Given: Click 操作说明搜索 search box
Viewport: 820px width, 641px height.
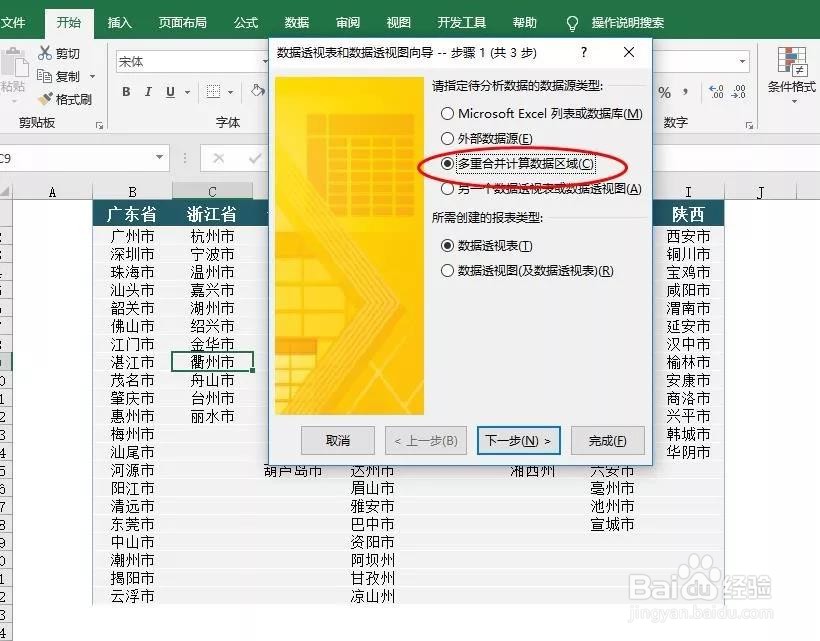Looking at the screenshot, I should point(628,22).
